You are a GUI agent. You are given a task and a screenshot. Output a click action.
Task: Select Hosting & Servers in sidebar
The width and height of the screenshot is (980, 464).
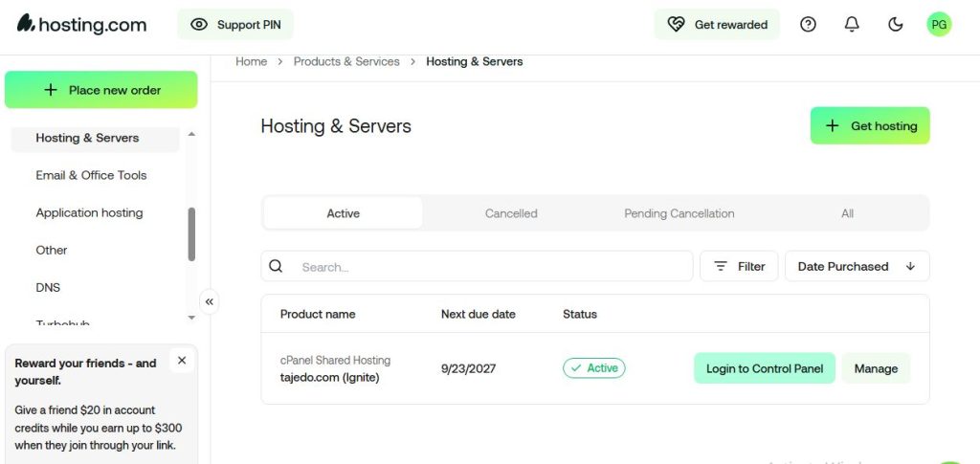pyautogui.click(x=95, y=138)
